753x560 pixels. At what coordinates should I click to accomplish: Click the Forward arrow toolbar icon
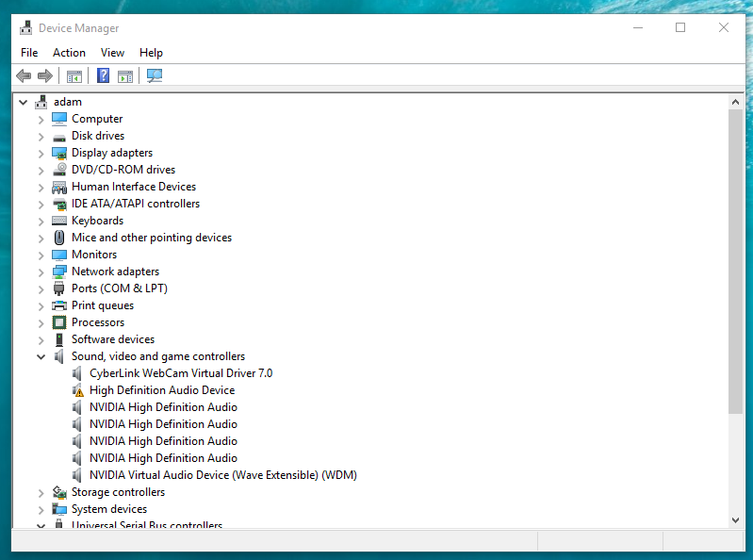(x=44, y=75)
